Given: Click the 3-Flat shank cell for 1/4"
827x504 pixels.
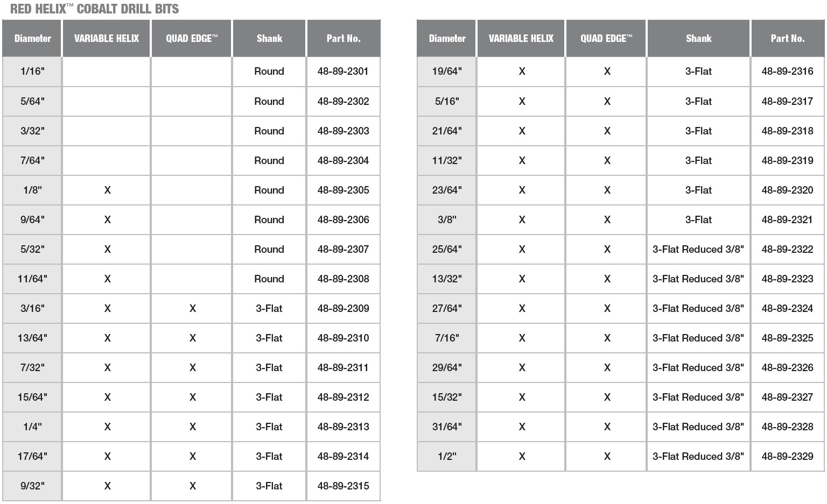Looking at the screenshot, I should (269, 427).
